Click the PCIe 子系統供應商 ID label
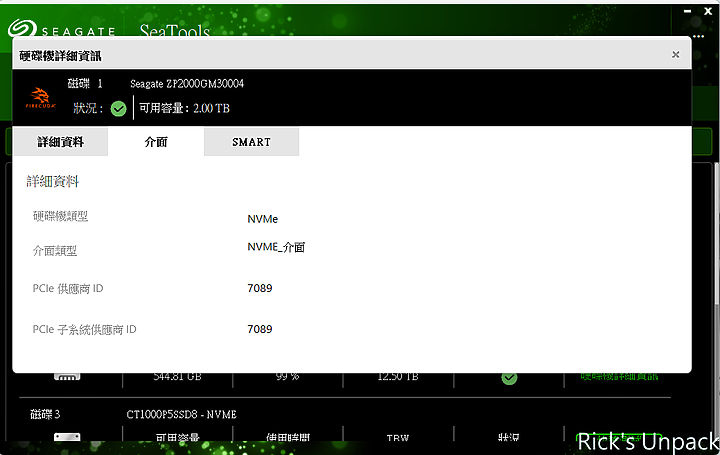The width and height of the screenshot is (720, 455). point(84,329)
